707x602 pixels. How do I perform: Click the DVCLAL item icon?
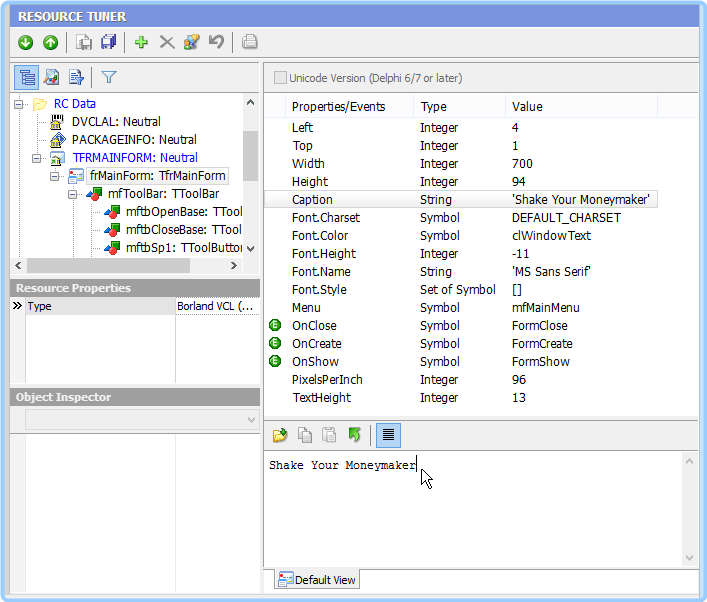tap(57, 122)
